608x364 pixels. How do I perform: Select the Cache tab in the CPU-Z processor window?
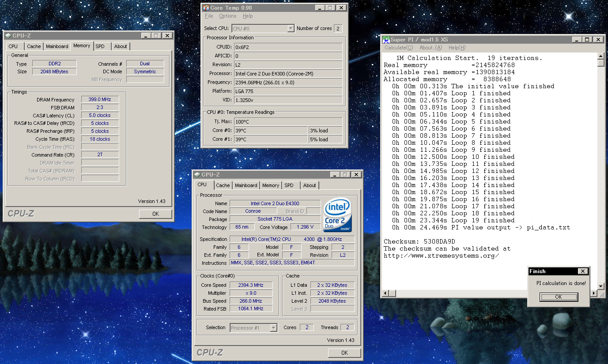click(223, 185)
